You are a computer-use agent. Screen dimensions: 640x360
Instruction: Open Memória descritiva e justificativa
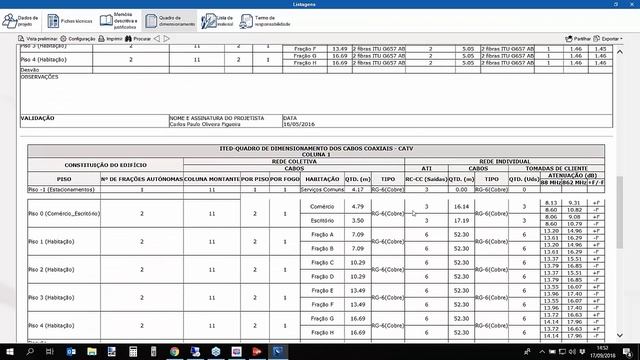pyautogui.click(x=118, y=21)
